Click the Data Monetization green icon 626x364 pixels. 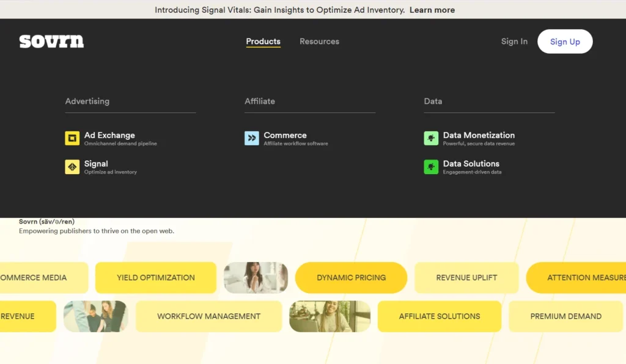[x=431, y=139]
